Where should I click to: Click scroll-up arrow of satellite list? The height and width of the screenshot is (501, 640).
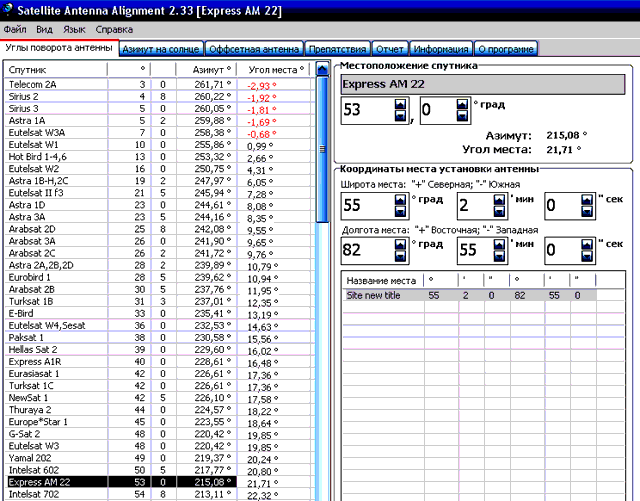pyautogui.click(x=322, y=69)
